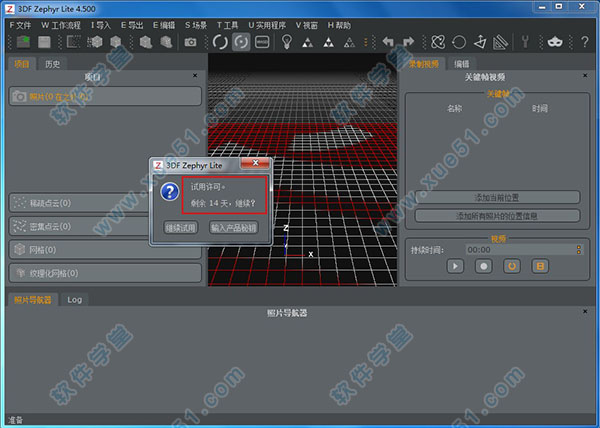600x428 pixels.
Task: Open the F 文件 menu
Action: click(20, 25)
